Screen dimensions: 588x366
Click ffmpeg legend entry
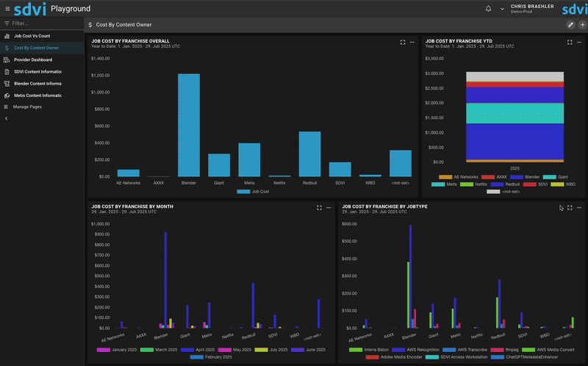coord(504,350)
